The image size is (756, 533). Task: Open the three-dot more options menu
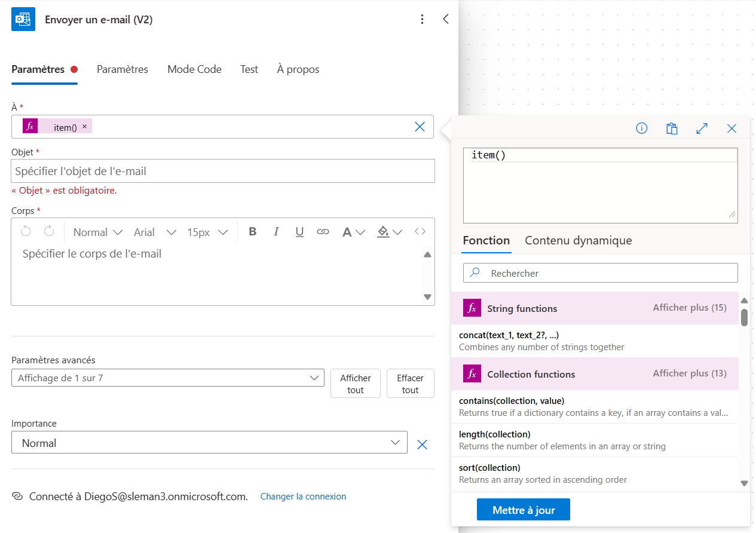pyautogui.click(x=422, y=19)
